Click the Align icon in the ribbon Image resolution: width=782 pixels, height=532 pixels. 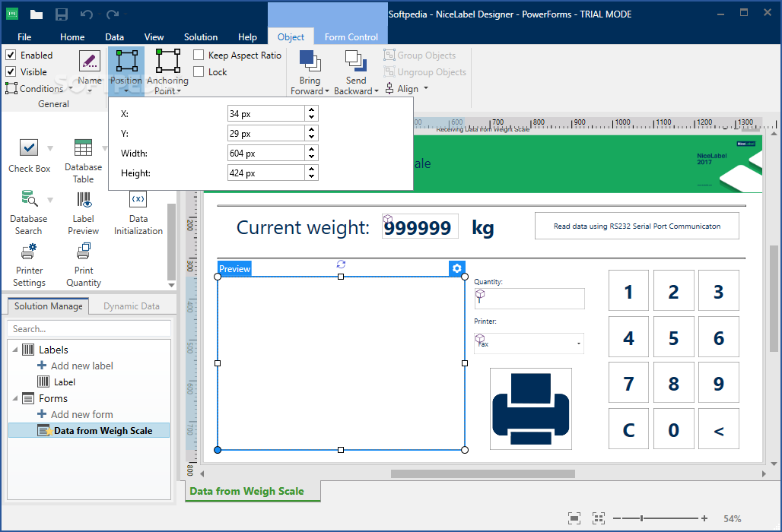(x=389, y=89)
